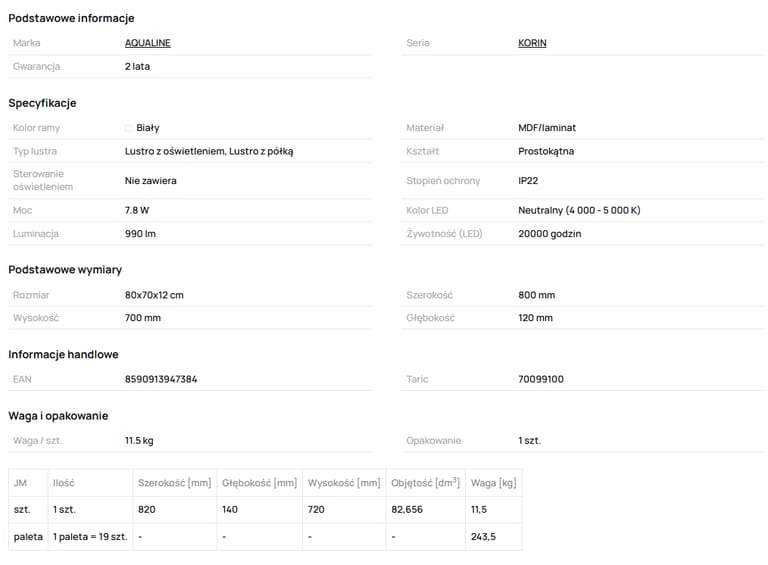Click the shape value Prostokątna
Image resolution: width=768 pixels, height=565 pixels.
546,151
